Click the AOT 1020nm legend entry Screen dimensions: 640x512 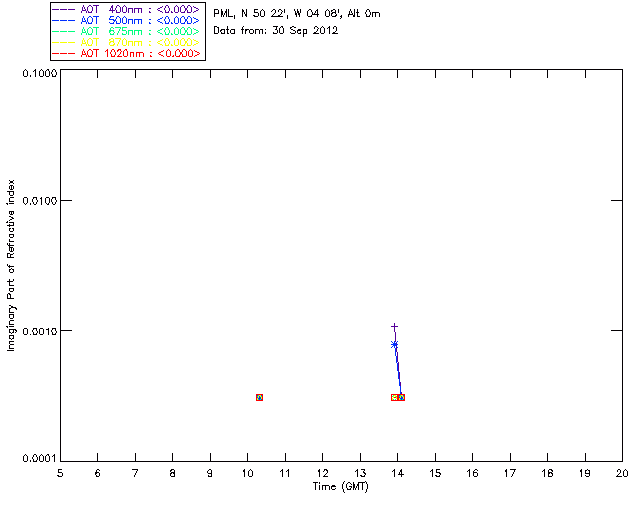click(126, 53)
